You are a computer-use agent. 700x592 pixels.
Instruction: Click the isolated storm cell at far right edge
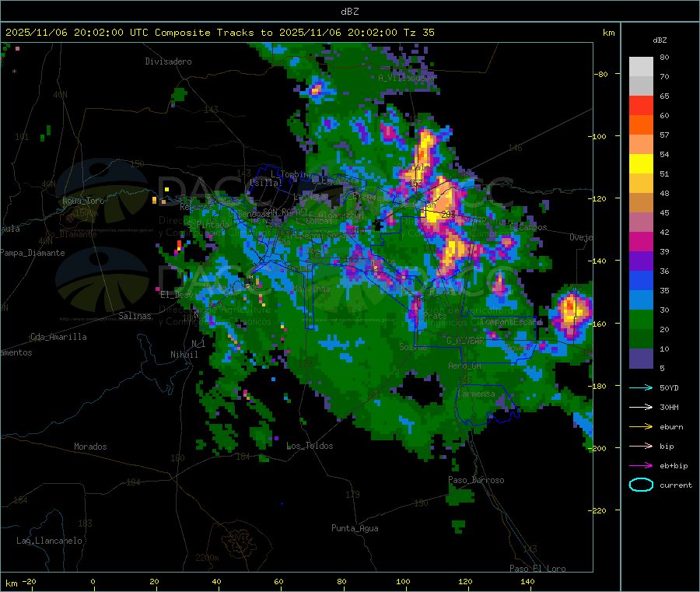572,312
